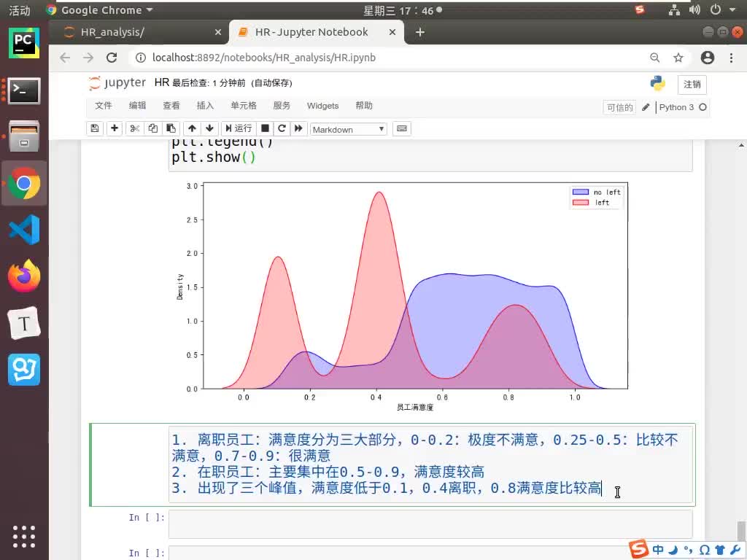Open the 文件 menu

pyautogui.click(x=104, y=106)
